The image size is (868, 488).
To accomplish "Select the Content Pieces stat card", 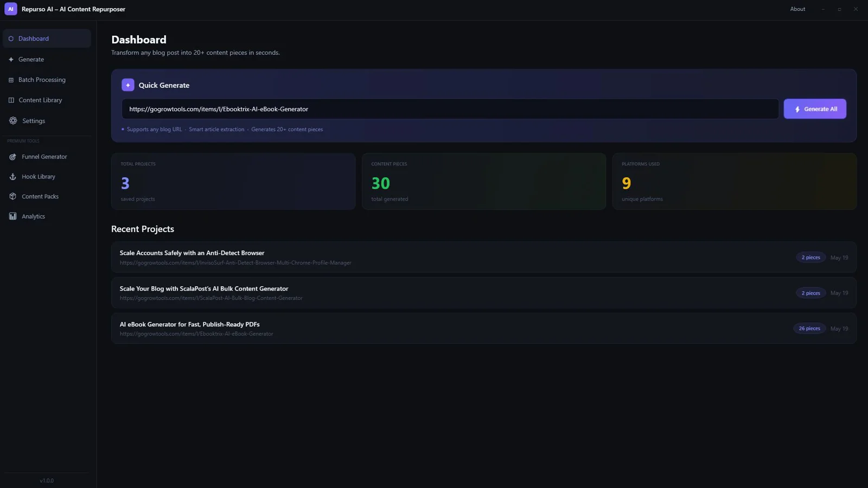I will coord(484,182).
